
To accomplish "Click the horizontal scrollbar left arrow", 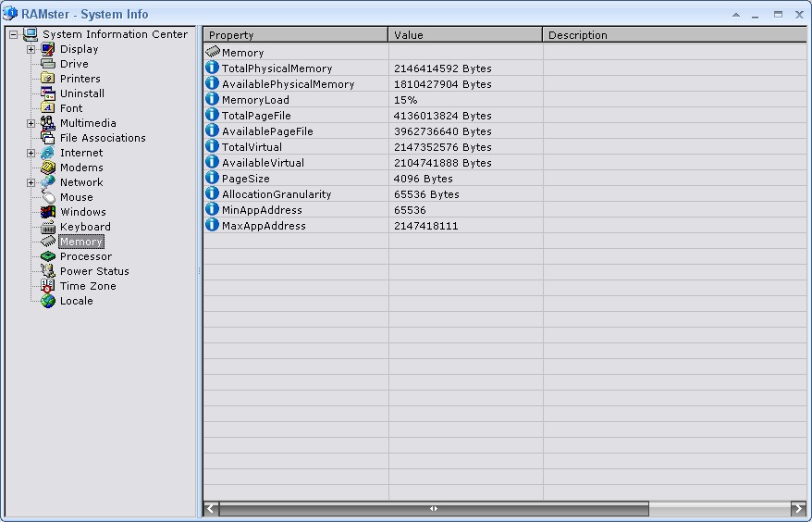I will point(211,508).
